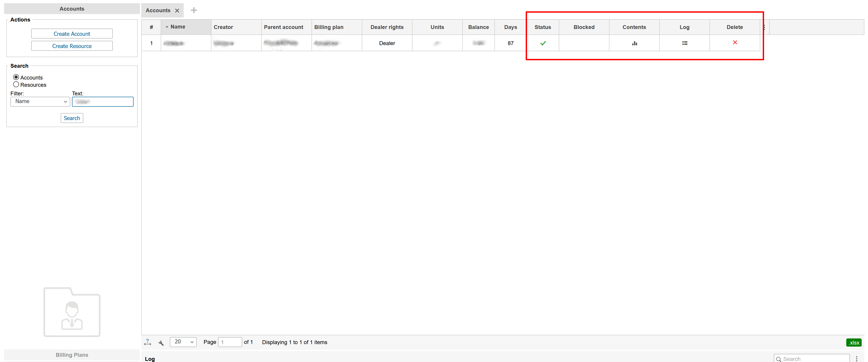
Task: Click the column auto-width arrows icon
Action: click(148, 342)
